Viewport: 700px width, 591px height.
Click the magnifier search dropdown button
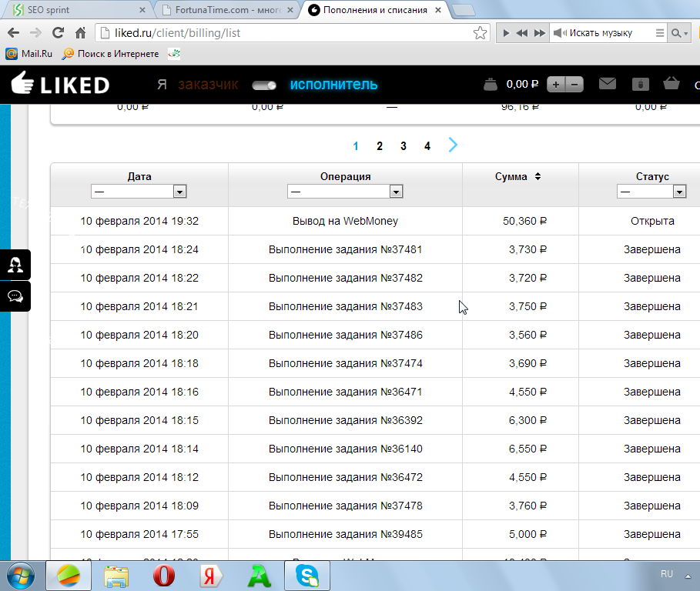[679, 33]
